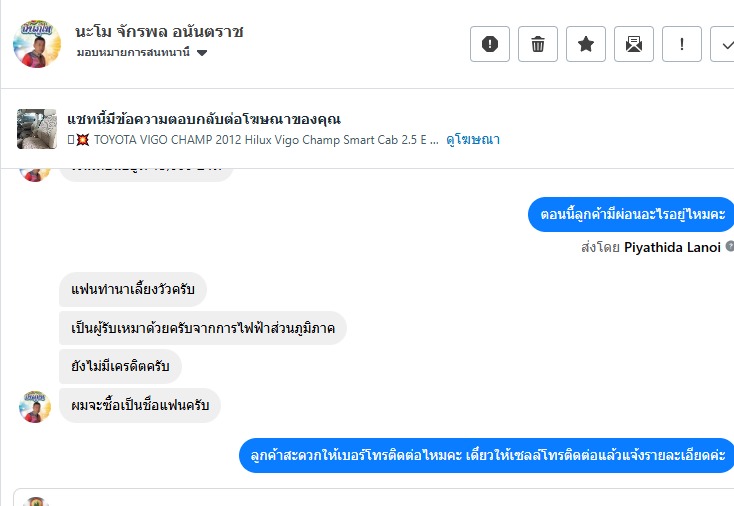Viewport: 734px width, 506px height.
Task: Select the message ยังไม่มีเครดิตครับ
Action: point(121,366)
